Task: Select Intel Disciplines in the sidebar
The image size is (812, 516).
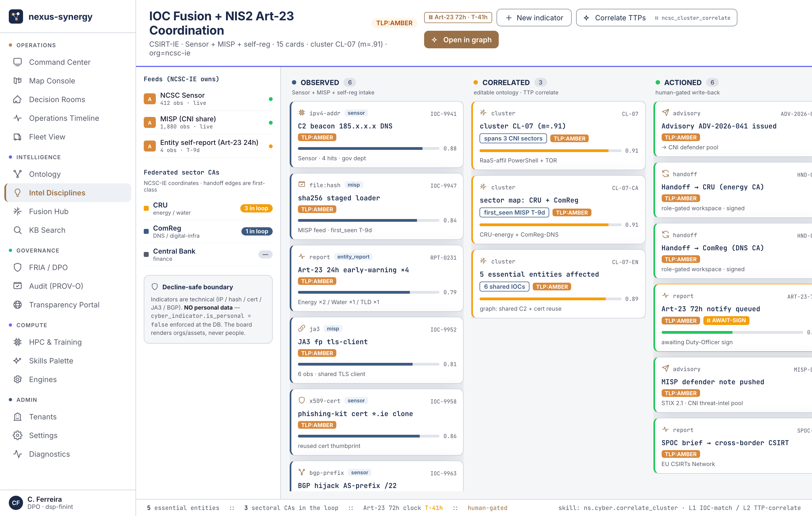Action: point(68,193)
